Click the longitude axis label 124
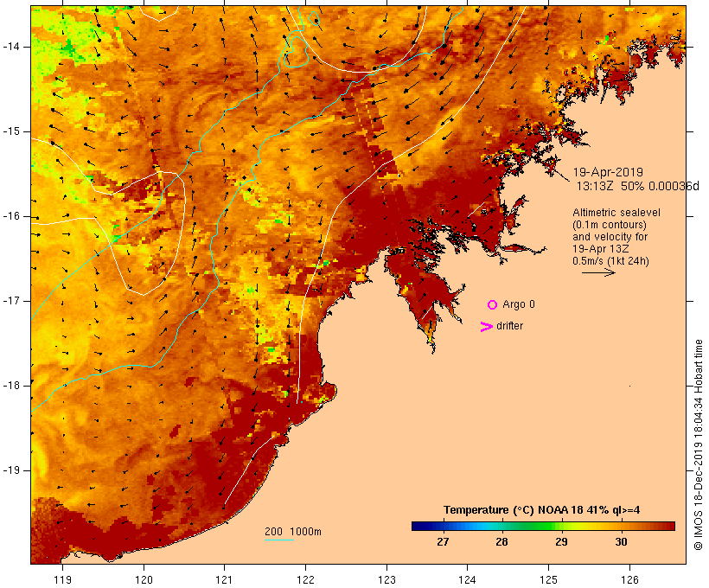This screenshot has width=709, height=588. pyautogui.click(x=467, y=580)
